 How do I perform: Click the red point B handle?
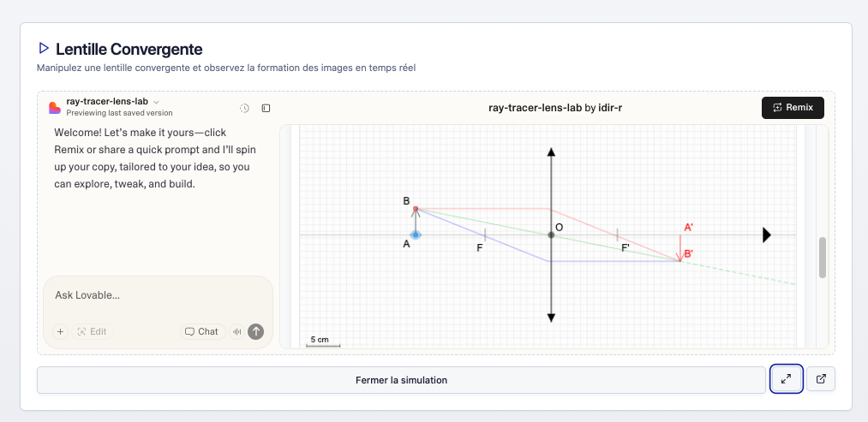pyautogui.click(x=416, y=209)
